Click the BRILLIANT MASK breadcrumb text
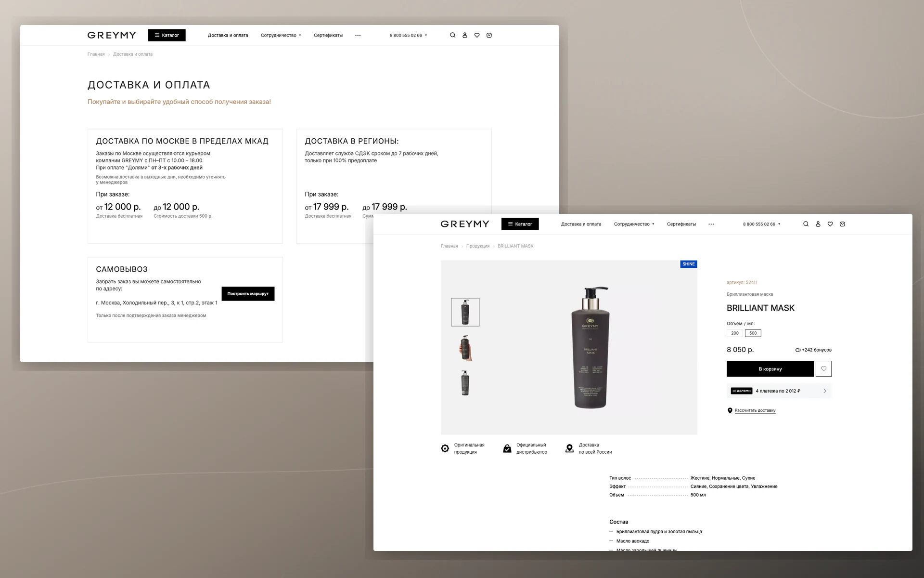924x578 pixels. click(515, 246)
